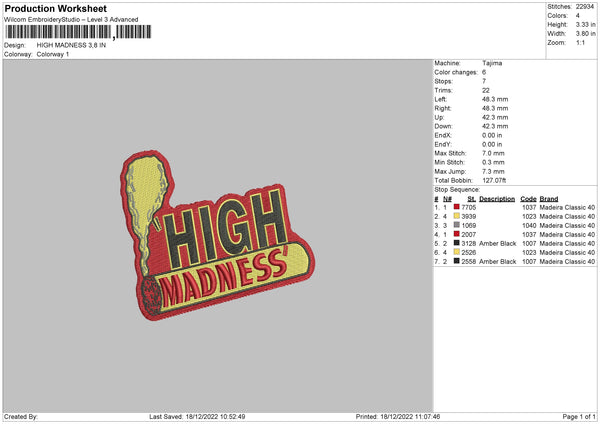Click the 'Down:' label
Screen dimensions: 600x424
click(x=443, y=126)
